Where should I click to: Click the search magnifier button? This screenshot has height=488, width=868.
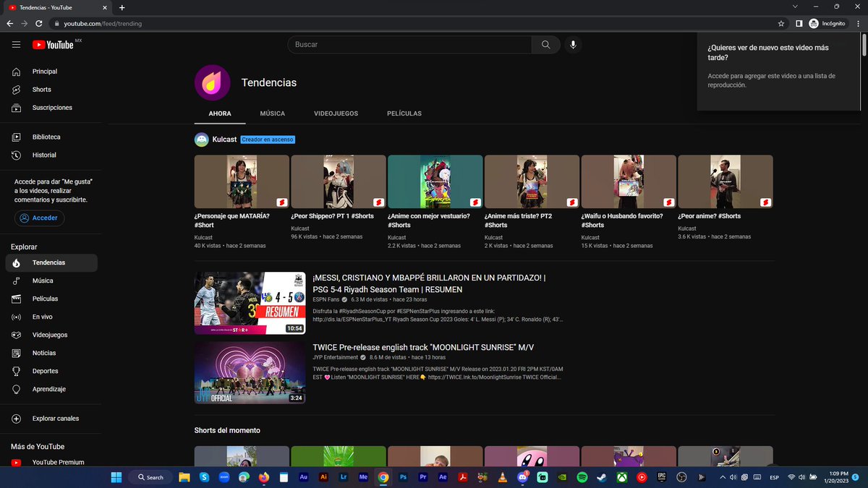click(546, 45)
